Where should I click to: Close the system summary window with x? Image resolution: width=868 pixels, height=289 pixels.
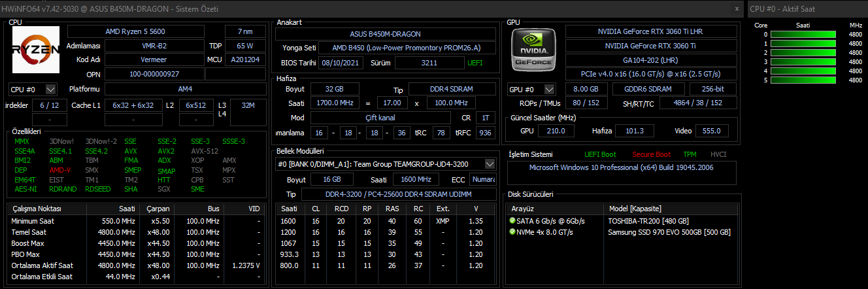point(737,8)
